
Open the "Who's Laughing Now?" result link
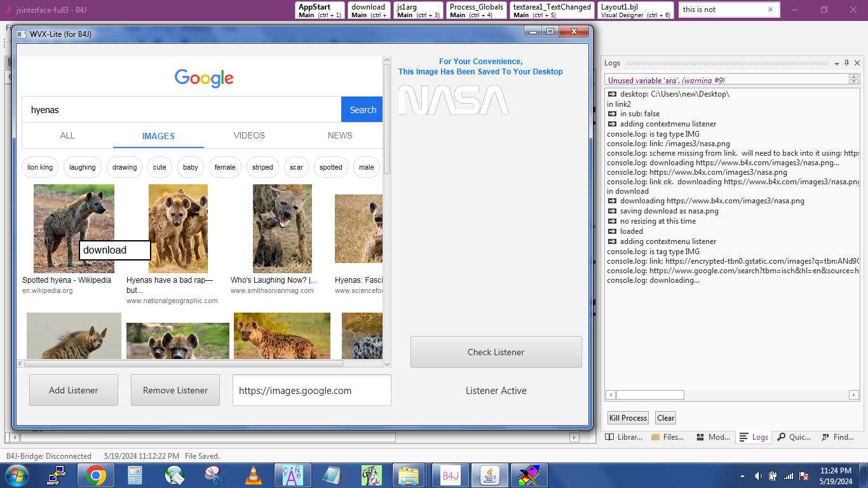[x=274, y=280]
